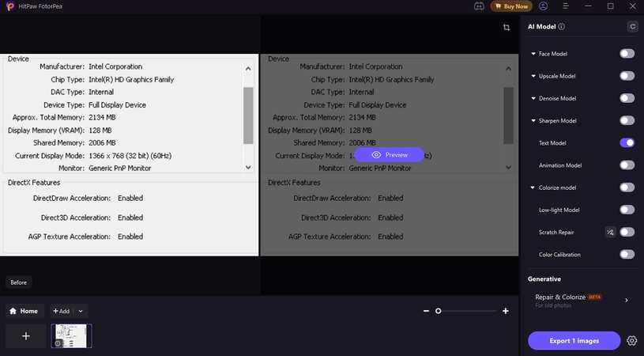Turn on the Color Calibration toggle
644x356 pixels.
627,255
